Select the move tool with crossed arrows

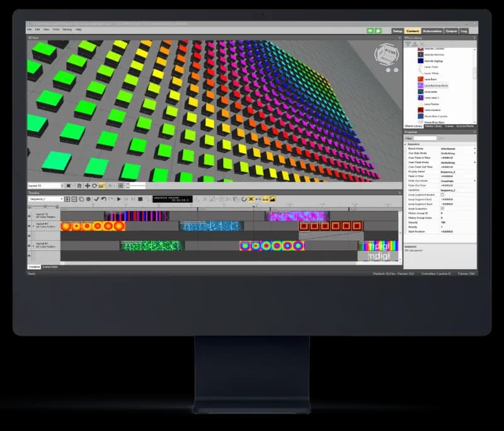[x=87, y=186]
